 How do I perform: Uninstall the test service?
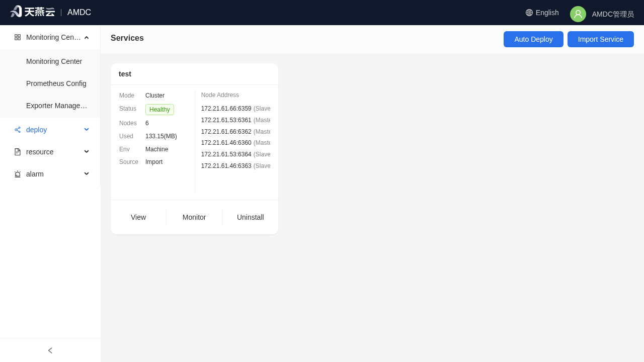point(251,217)
